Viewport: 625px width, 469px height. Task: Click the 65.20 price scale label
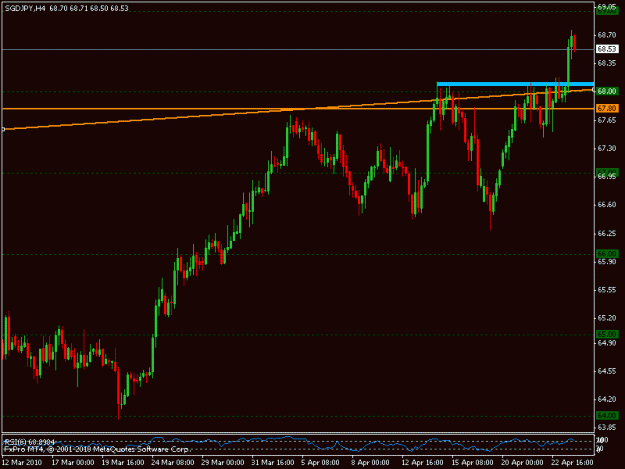(x=607, y=318)
